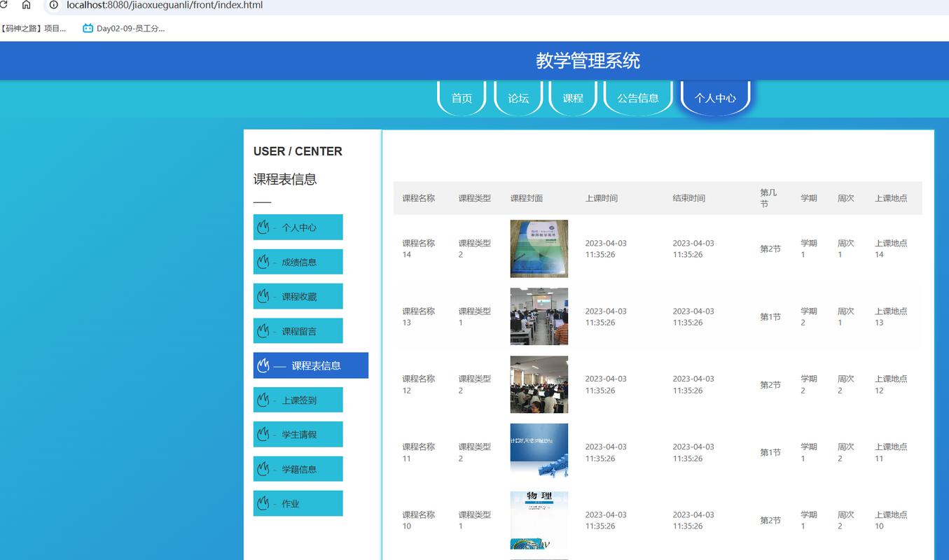
Task: Select the flame icon beside 课程收藏
Action: tap(263, 296)
